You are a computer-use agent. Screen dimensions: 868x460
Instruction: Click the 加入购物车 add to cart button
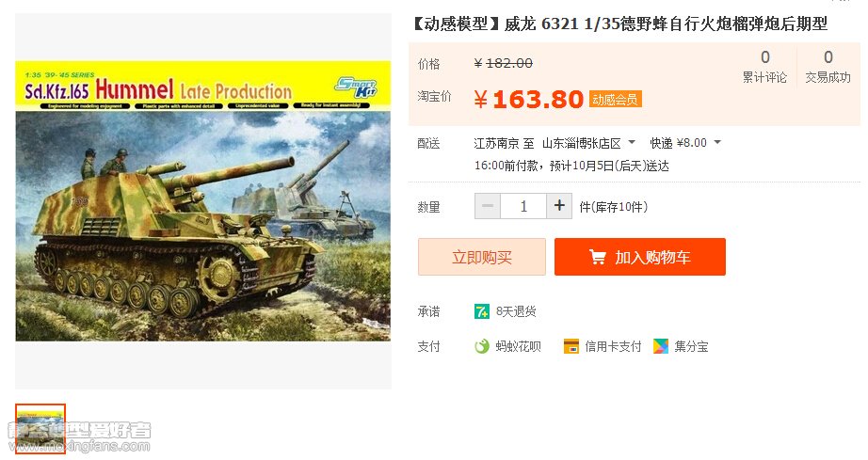(x=640, y=257)
